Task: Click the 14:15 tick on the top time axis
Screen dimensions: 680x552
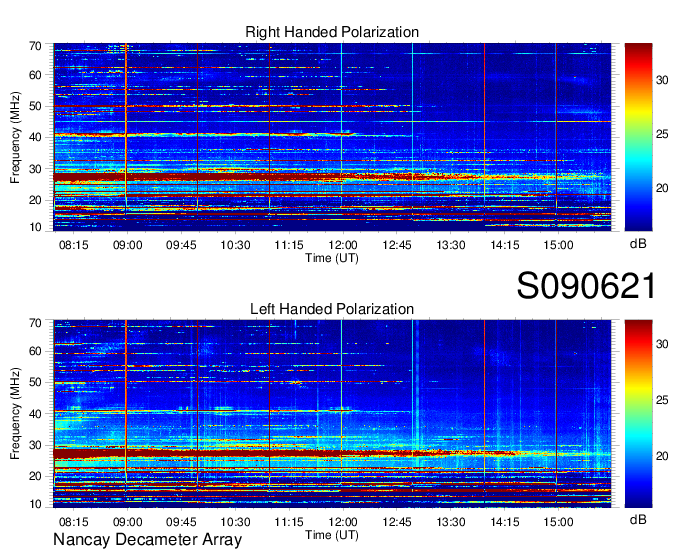Action: pyautogui.click(x=505, y=245)
